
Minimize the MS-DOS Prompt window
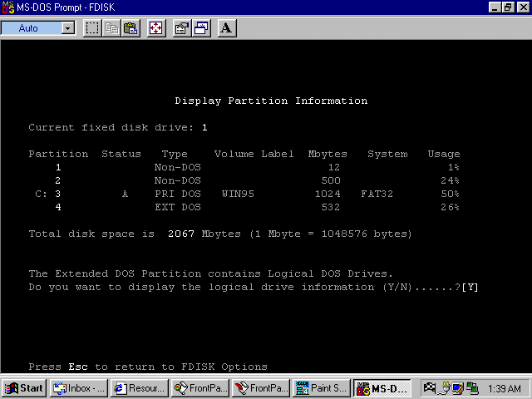click(x=496, y=7)
